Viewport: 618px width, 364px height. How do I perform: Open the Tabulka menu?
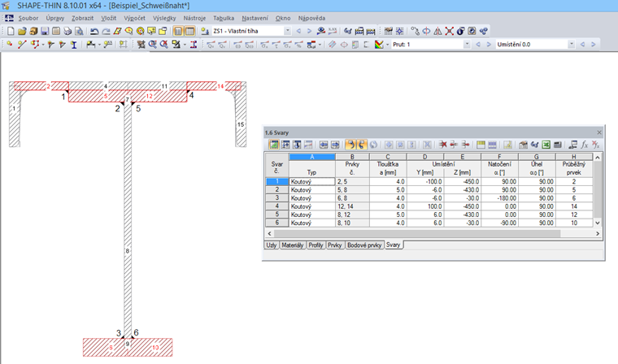point(224,18)
